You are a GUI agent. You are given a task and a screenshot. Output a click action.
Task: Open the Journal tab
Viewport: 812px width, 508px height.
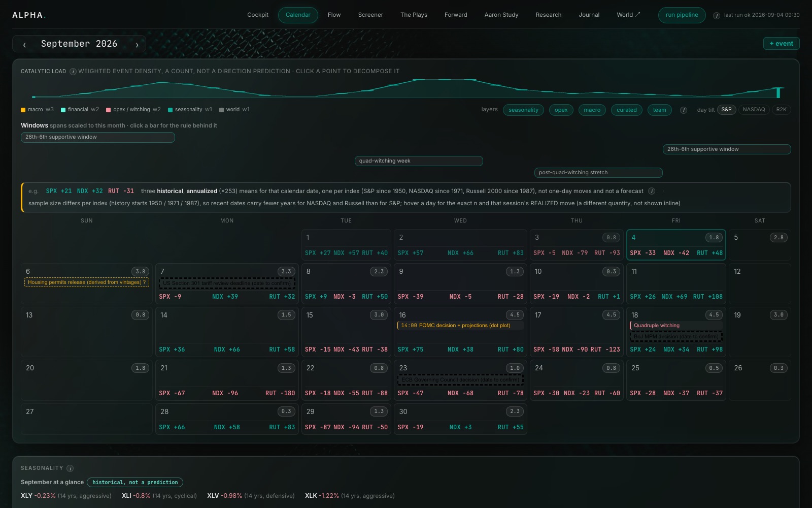click(589, 15)
